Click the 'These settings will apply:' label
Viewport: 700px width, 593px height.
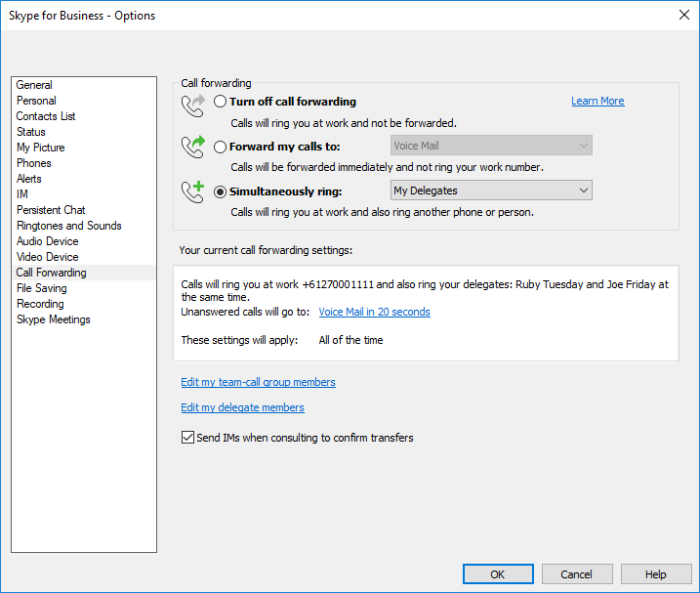pos(239,340)
